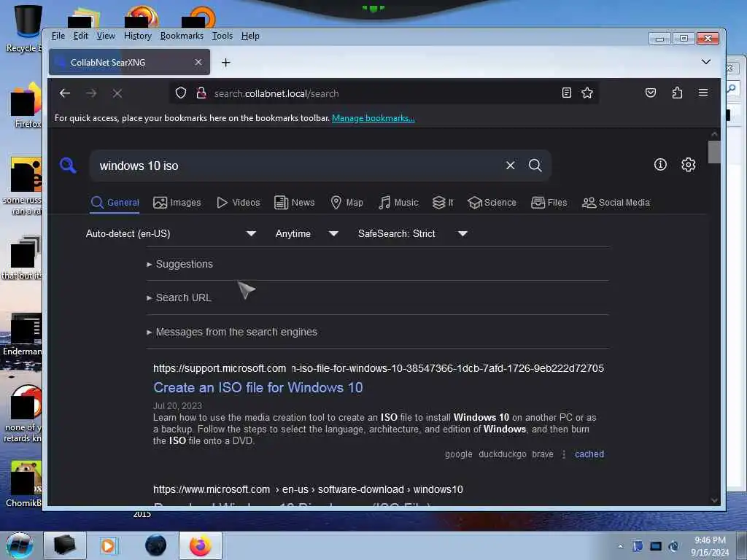Click the network tray icon
Image resolution: width=747 pixels, height=560 pixels.
pos(656,546)
